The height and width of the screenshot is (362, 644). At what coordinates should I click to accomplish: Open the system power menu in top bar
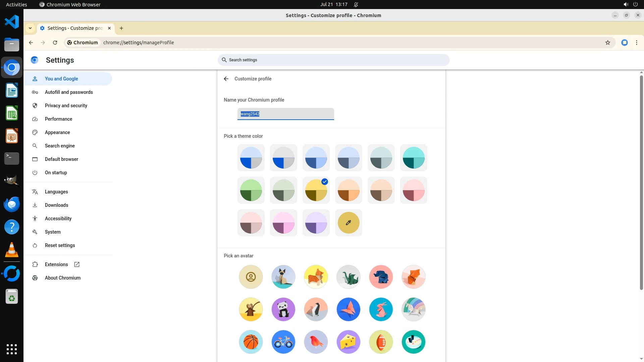[x=635, y=4]
